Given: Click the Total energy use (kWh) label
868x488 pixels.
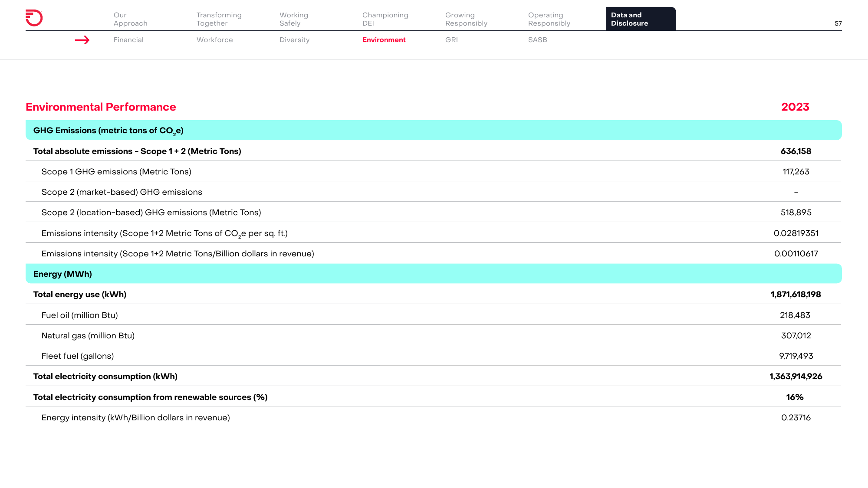Looking at the screenshot, I should click(80, 295).
